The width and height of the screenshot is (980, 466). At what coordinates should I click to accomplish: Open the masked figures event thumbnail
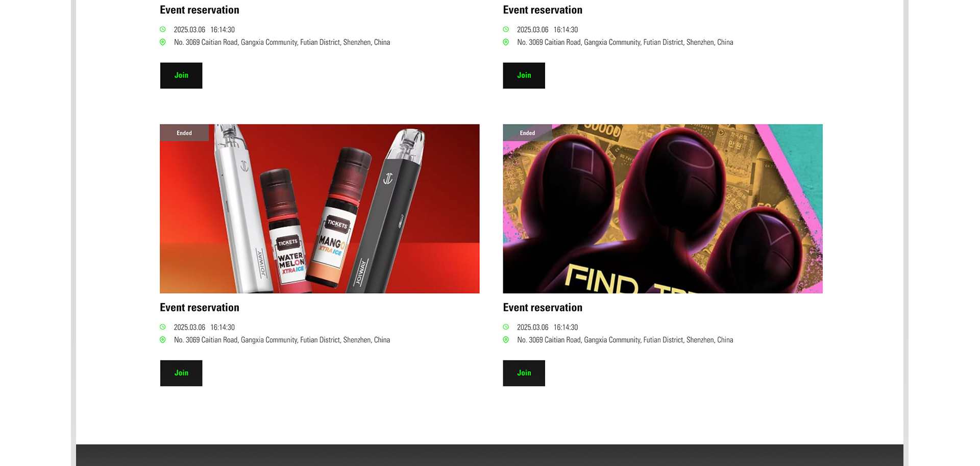(x=663, y=209)
